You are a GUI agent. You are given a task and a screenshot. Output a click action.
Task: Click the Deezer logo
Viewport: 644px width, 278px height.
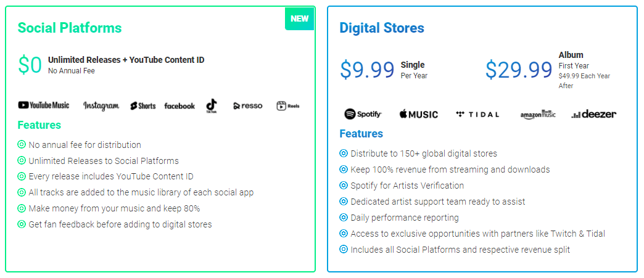[x=593, y=114]
